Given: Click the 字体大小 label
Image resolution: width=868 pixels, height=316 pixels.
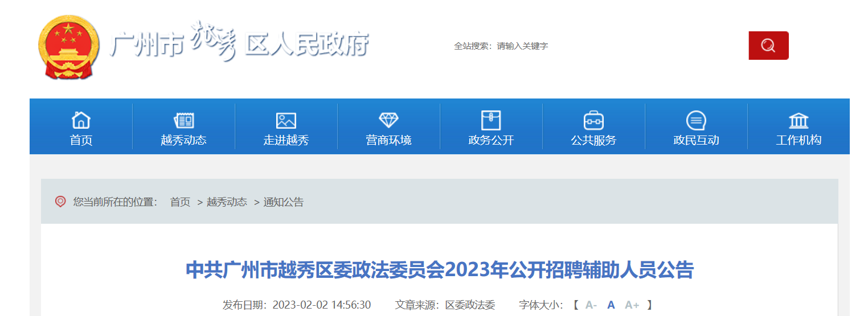Looking at the screenshot, I should tap(541, 305).
